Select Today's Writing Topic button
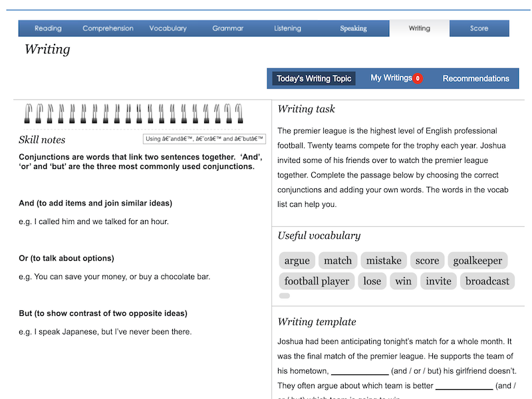Viewport: 532px width, 399px height. coord(314,78)
